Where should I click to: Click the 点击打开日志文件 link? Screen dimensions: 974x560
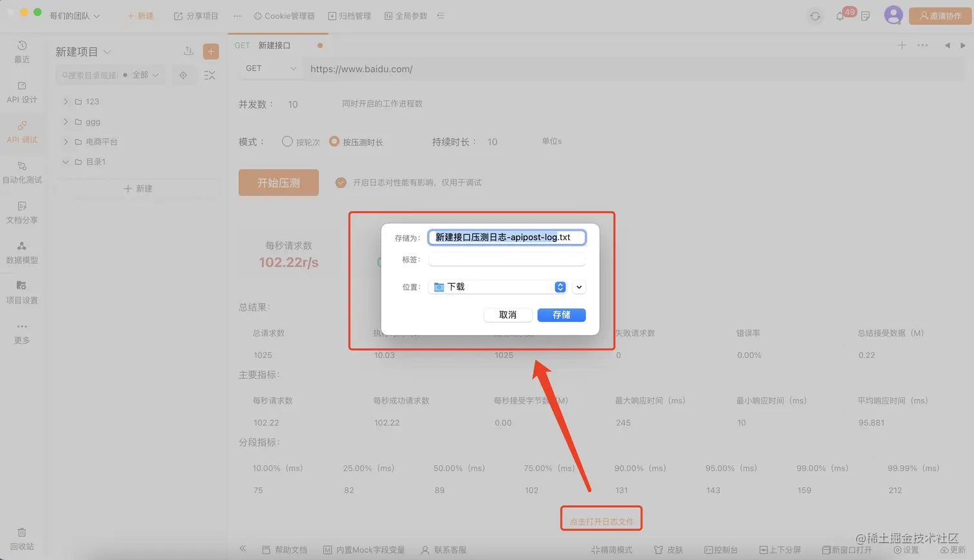pos(602,521)
